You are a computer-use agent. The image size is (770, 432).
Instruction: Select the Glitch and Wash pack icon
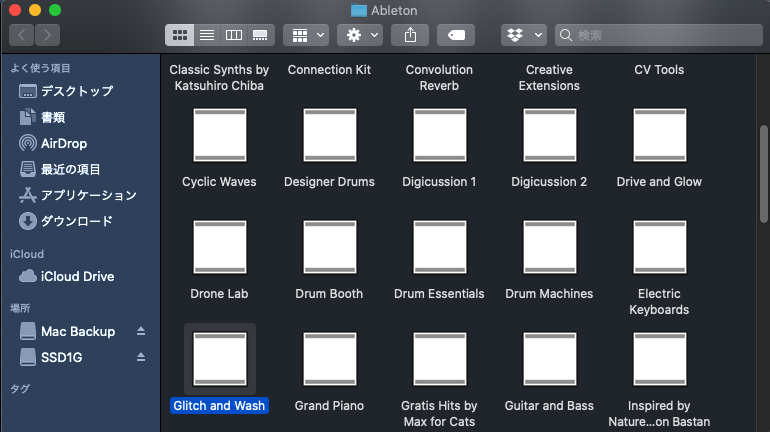[220, 359]
